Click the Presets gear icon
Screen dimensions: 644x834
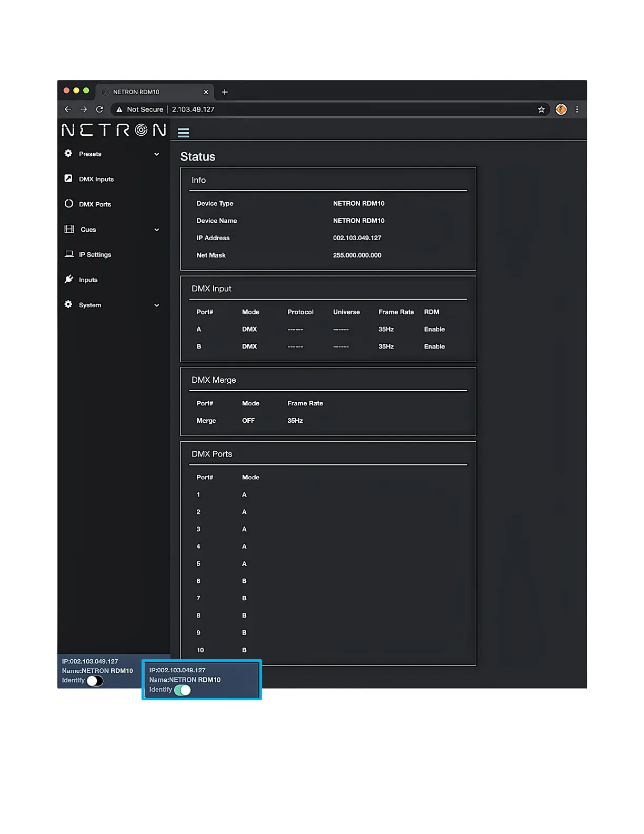[68, 154]
